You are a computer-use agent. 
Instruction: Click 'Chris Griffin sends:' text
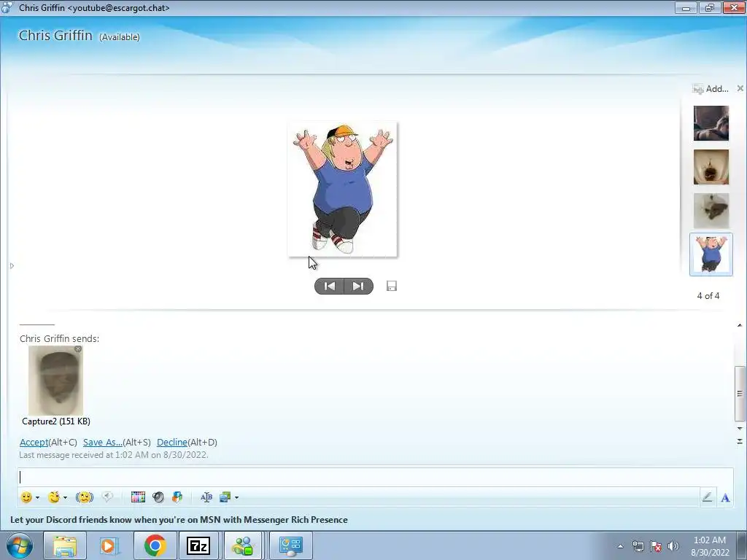pyautogui.click(x=60, y=338)
